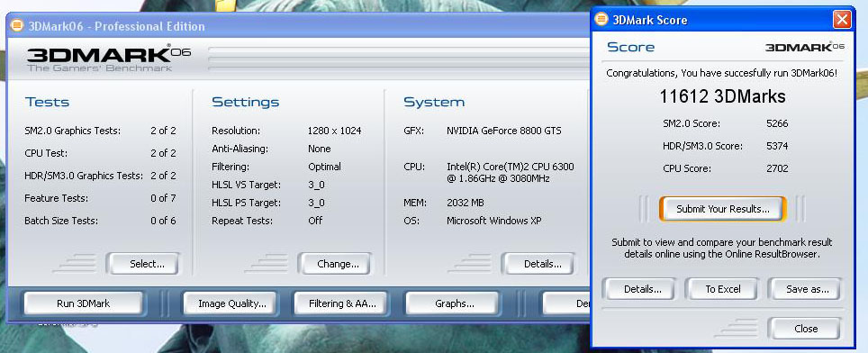The height and width of the screenshot is (353, 868).
Task: Click the CPU Test count 2 of 2
Action: (163, 153)
